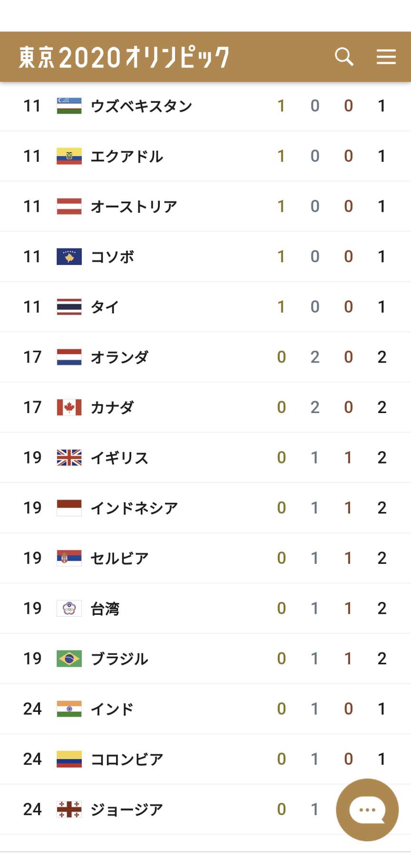Tap the Ecuador flag icon

(x=69, y=156)
